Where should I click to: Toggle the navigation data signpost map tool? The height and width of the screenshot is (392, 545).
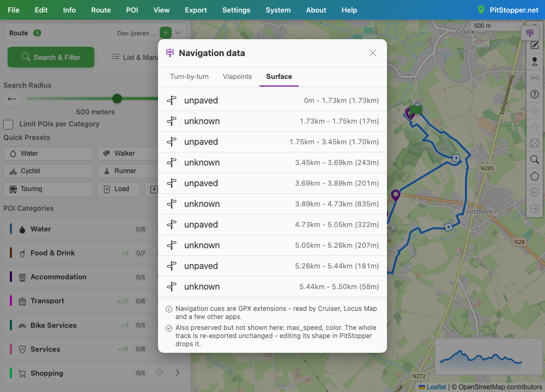tap(530, 33)
